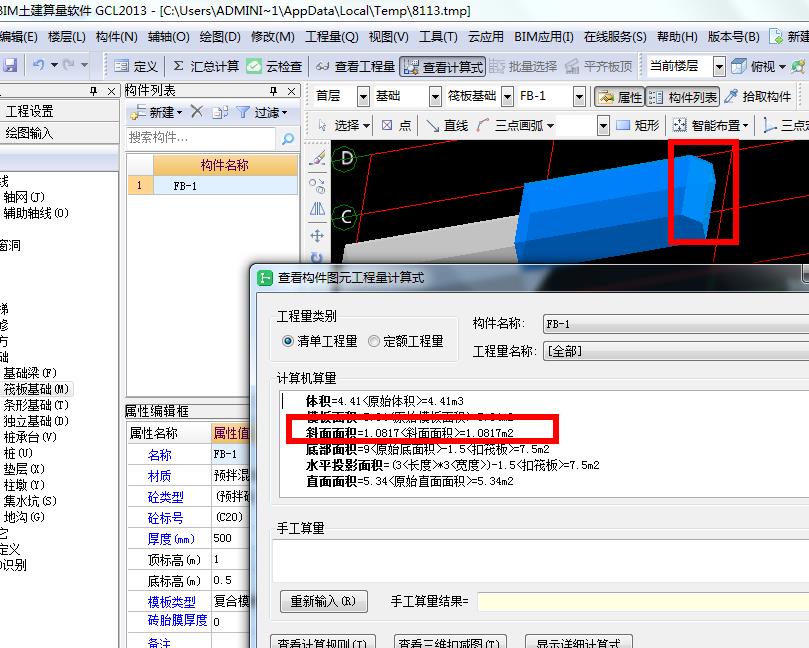Click axis label D in drawing view
Viewport: 809px width, 648px height.
pos(347,158)
